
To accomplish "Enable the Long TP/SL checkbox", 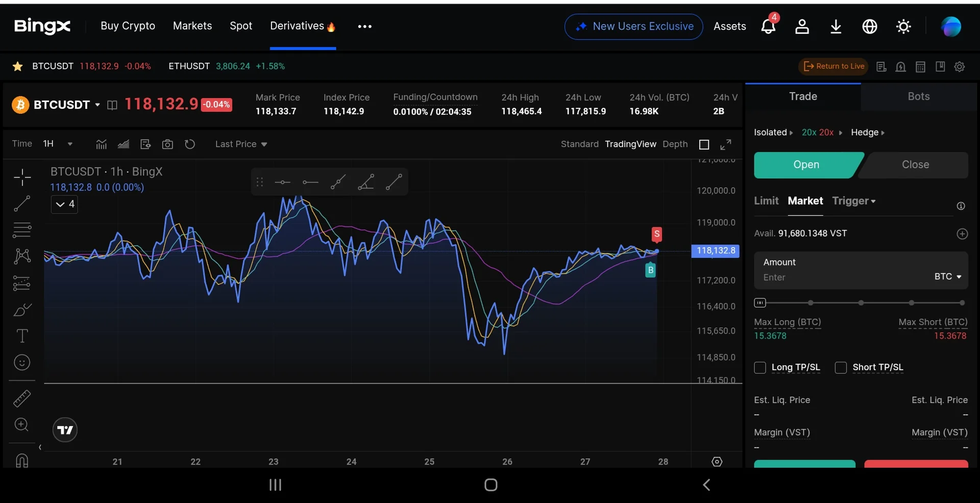I will (x=760, y=368).
